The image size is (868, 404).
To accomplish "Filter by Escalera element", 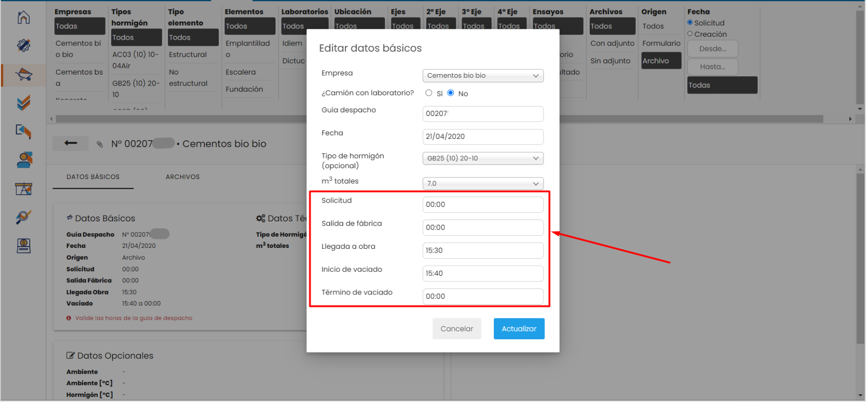I will point(241,72).
